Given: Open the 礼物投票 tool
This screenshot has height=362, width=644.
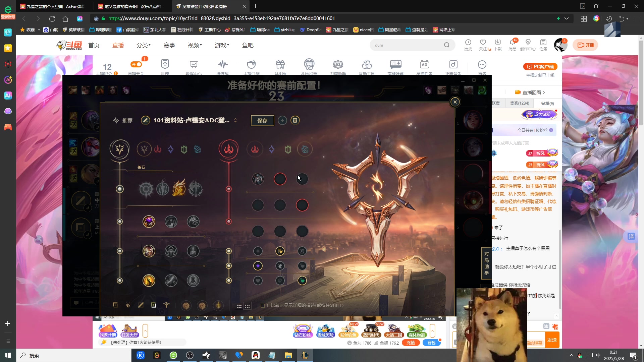Looking at the screenshot, I should (309, 67).
